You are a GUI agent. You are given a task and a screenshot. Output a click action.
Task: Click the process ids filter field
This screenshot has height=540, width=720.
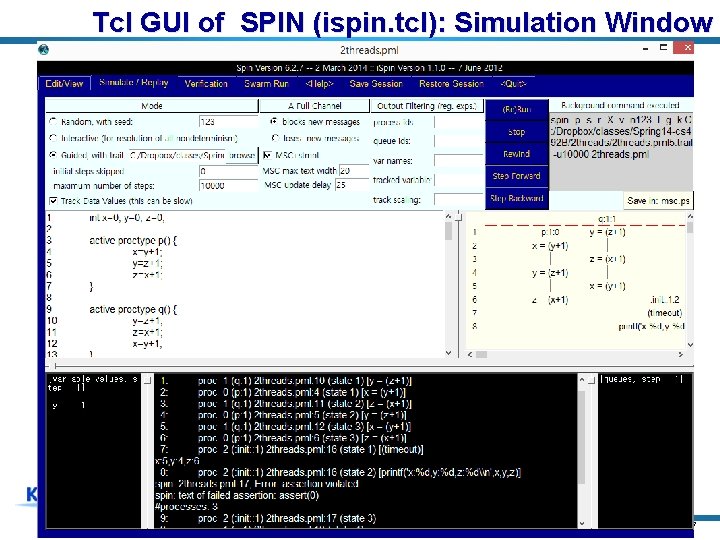click(x=458, y=122)
